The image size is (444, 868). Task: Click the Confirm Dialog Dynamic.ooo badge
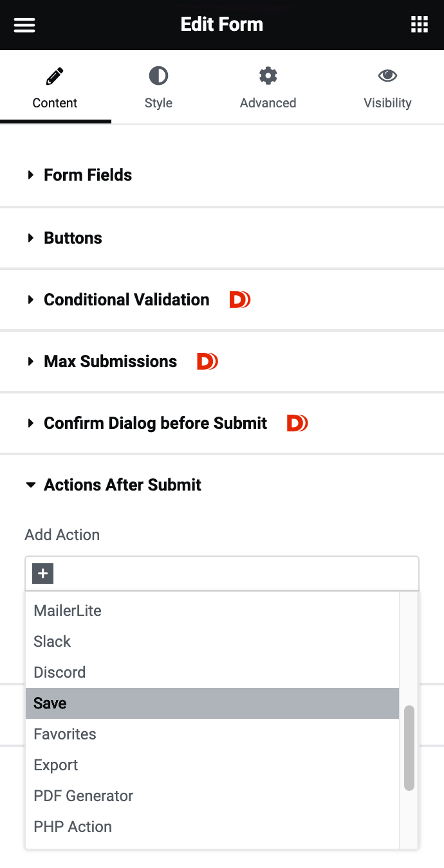(297, 423)
